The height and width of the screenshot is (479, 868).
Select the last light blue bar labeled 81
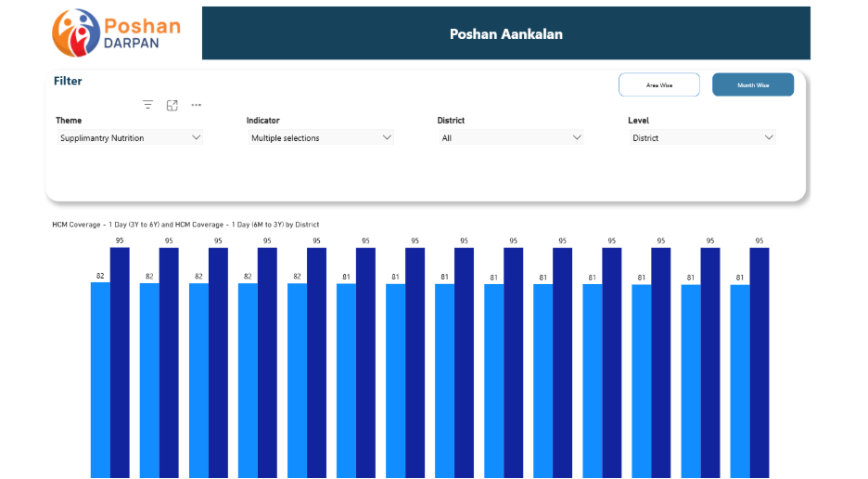tap(740, 382)
